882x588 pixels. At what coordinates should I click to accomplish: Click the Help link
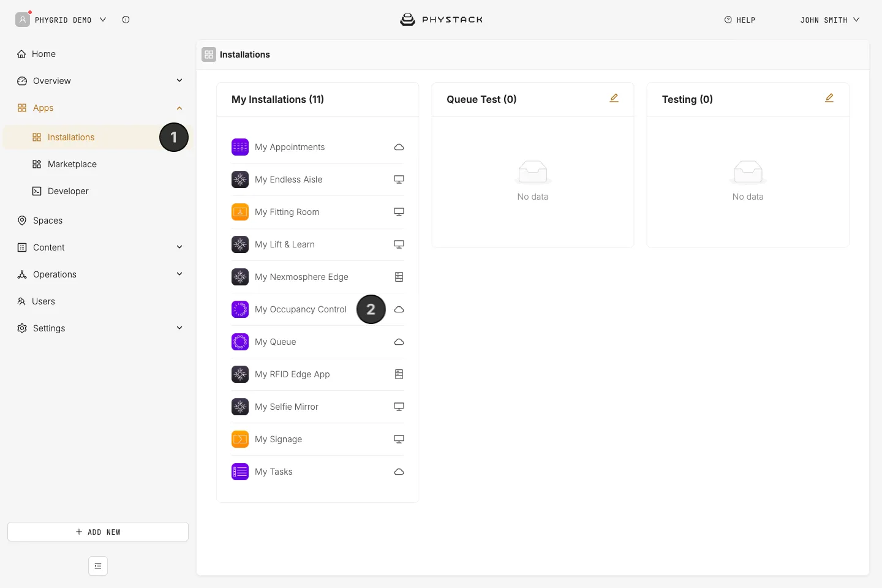(x=740, y=20)
